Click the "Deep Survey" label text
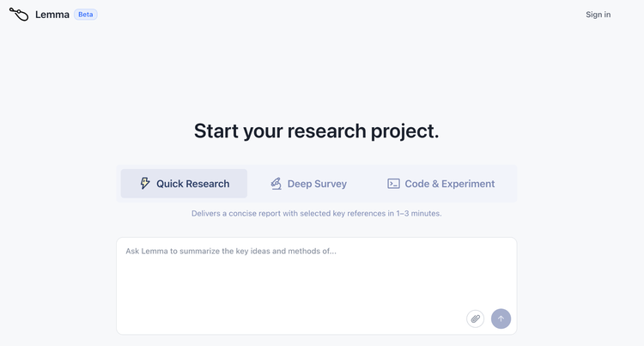Viewport: 644px width, 346px height. [317, 184]
